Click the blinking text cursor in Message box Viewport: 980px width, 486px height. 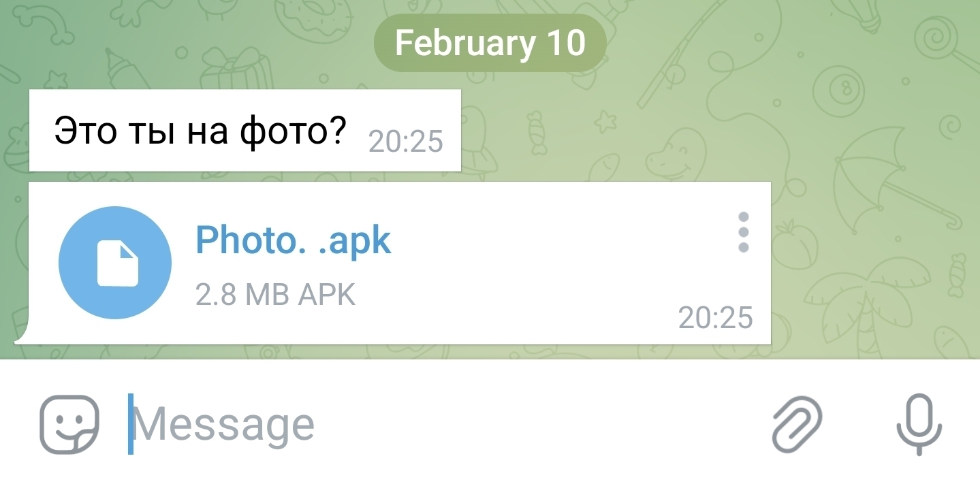[x=131, y=424]
